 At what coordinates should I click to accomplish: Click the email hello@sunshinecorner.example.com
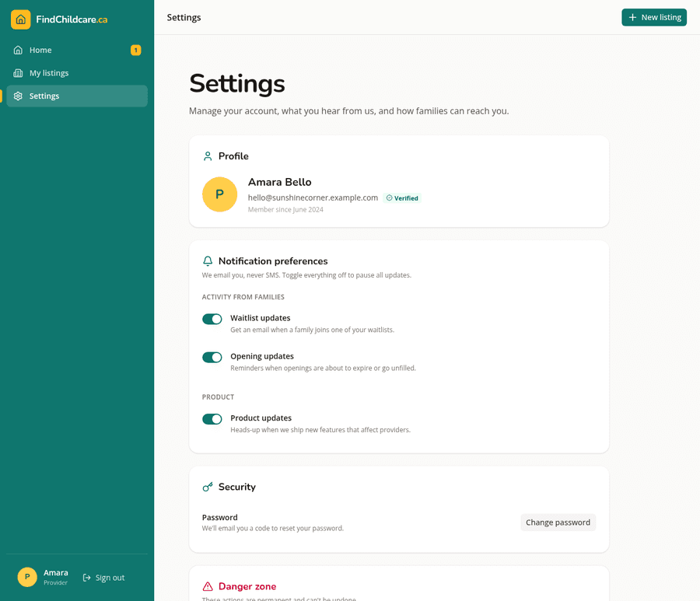313,197
